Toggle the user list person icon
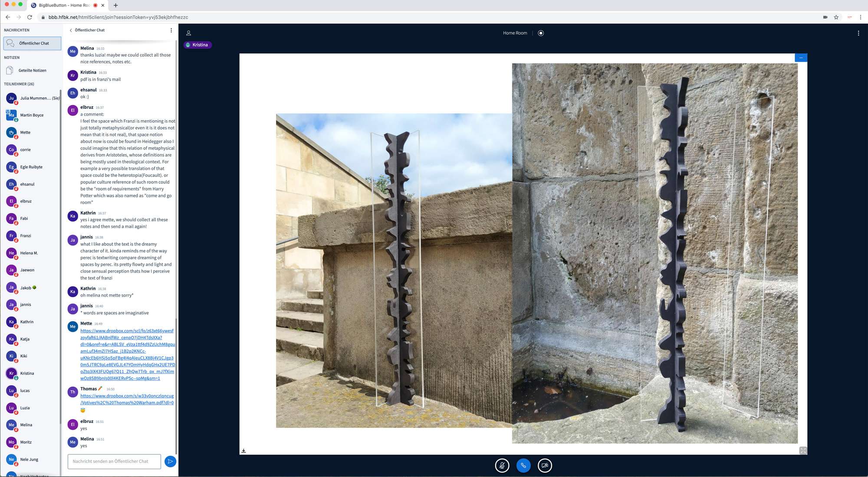Viewport: 868px width, 477px height. click(188, 33)
